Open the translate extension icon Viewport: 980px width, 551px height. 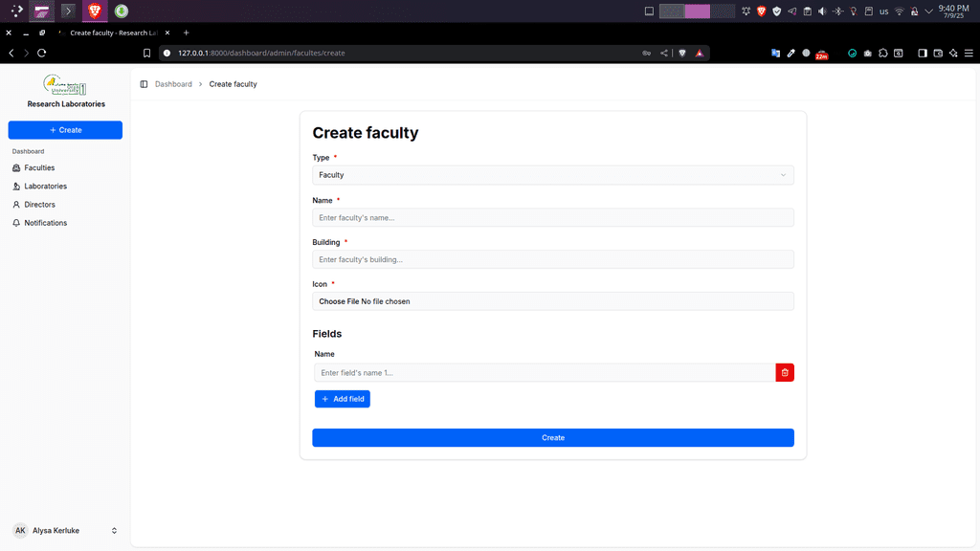click(x=775, y=54)
